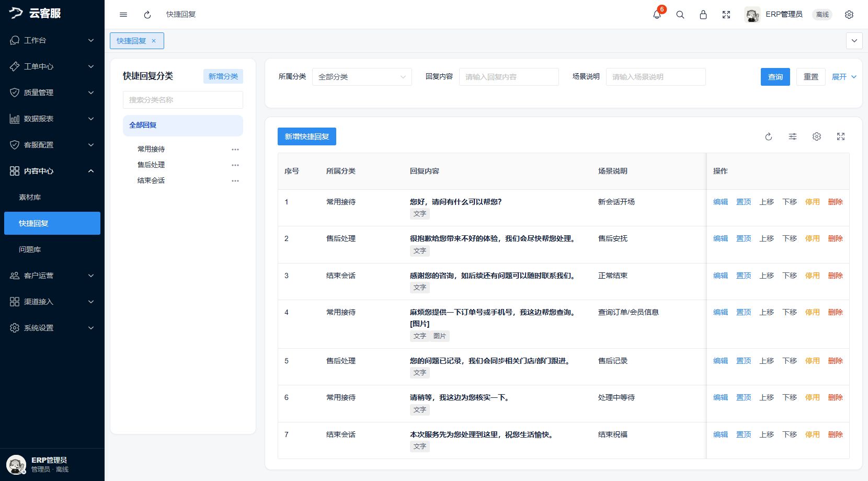The height and width of the screenshot is (481, 868).
Task: Expand the 工作台 sidebar menu
Action: [52, 40]
